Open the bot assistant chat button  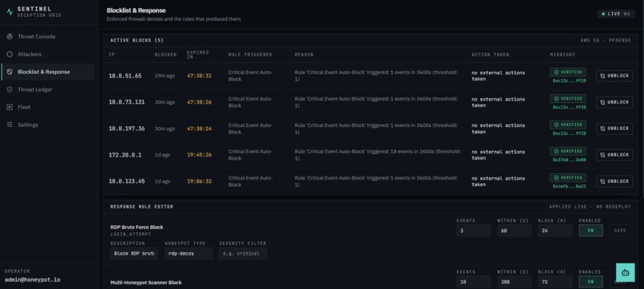pyautogui.click(x=625, y=272)
